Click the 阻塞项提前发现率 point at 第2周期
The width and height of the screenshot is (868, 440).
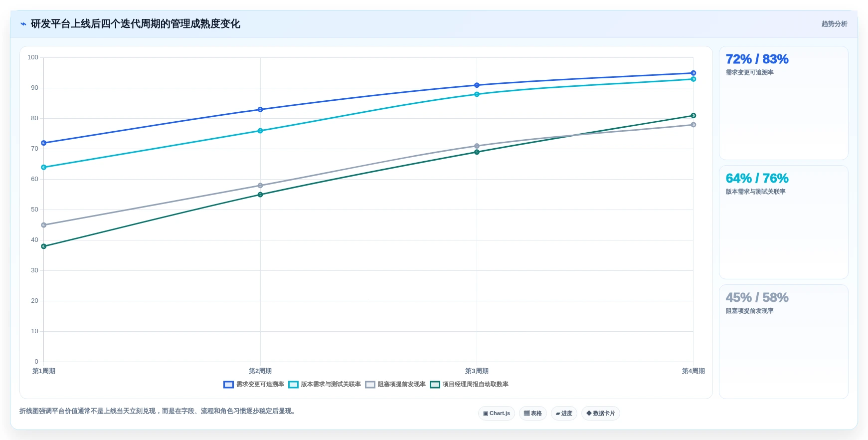click(260, 186)
